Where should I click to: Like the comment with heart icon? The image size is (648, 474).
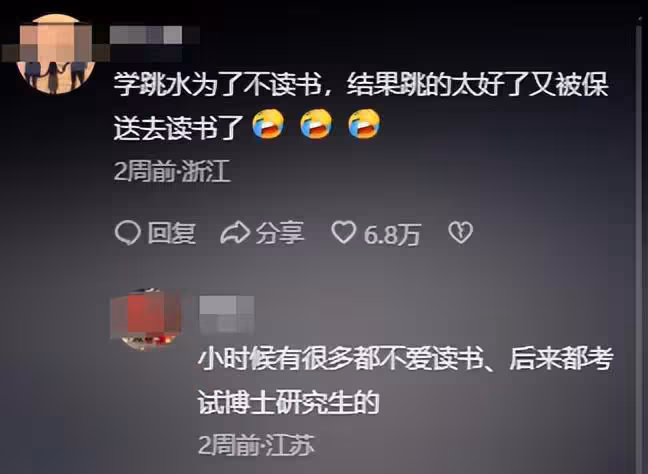pyautogui.click(x=344, y=232)
